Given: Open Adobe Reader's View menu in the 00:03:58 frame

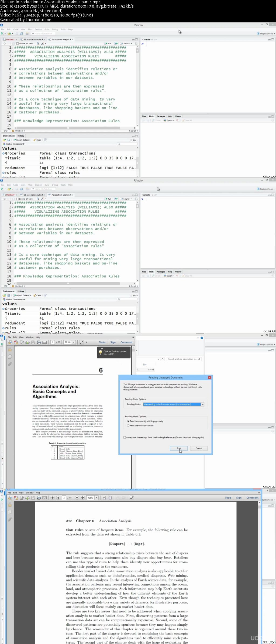Looking at the screenshot, I should 21,493.
